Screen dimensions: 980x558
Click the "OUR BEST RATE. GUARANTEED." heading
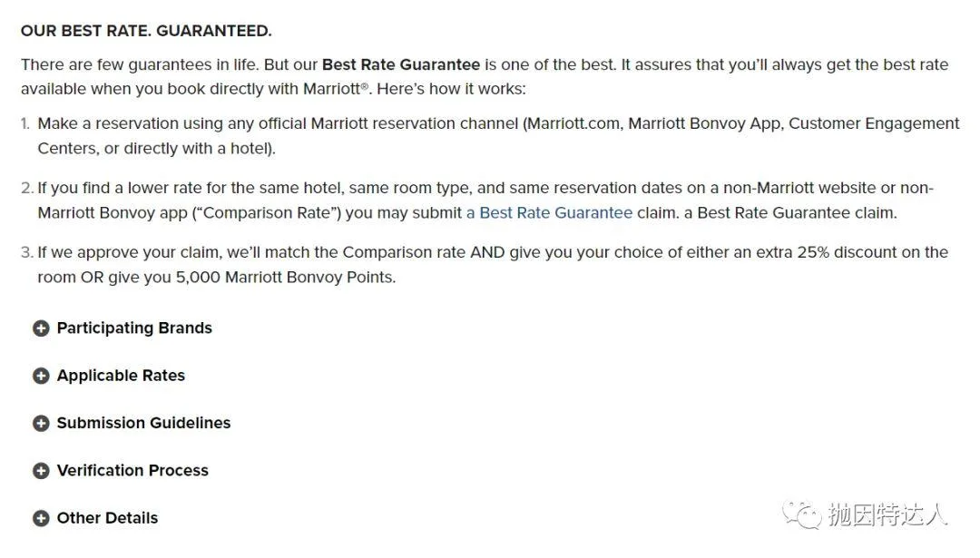pos(146,31)
